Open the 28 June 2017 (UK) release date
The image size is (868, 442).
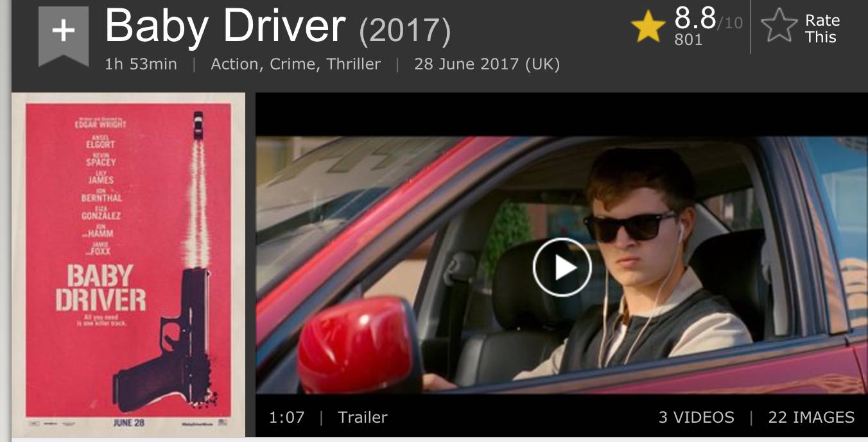point(487,64)
